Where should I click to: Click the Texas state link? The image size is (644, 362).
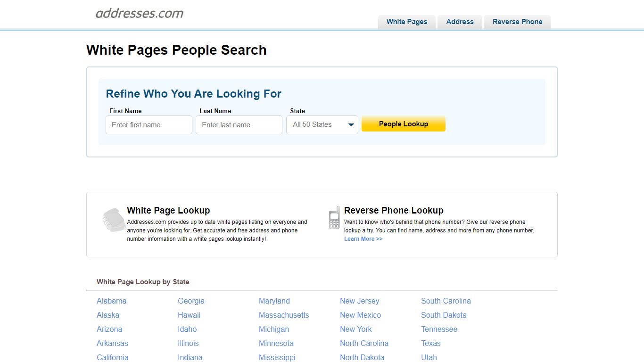point(430,343)
